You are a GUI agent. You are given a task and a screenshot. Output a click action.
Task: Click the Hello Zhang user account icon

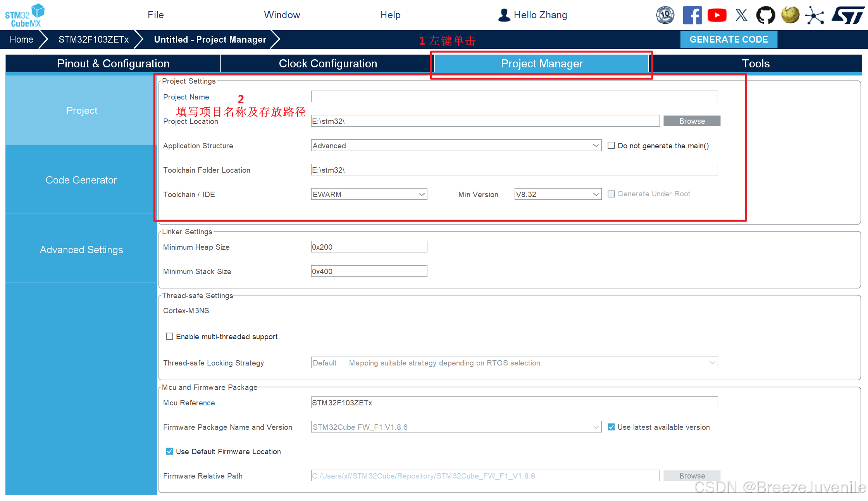(504, 15)
